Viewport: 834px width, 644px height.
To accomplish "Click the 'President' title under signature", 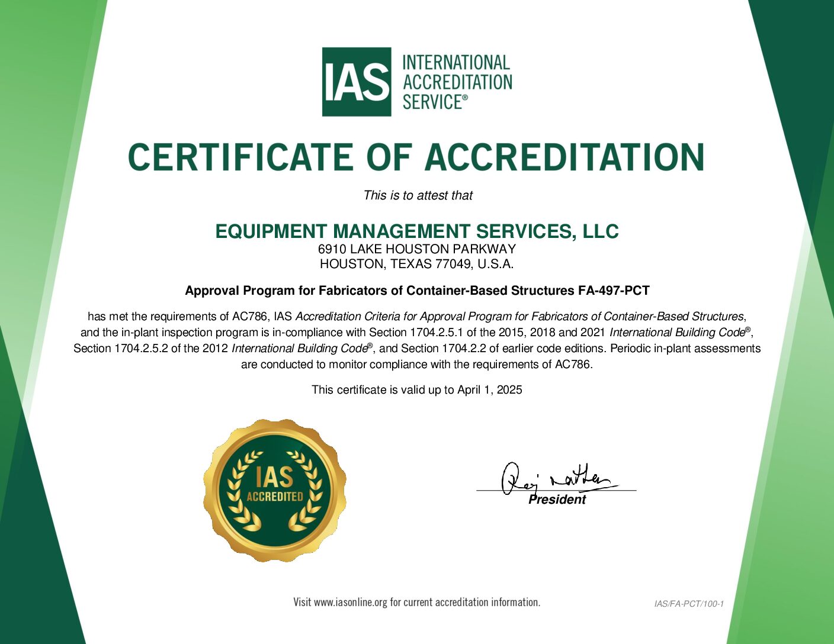I will [557, 500].
